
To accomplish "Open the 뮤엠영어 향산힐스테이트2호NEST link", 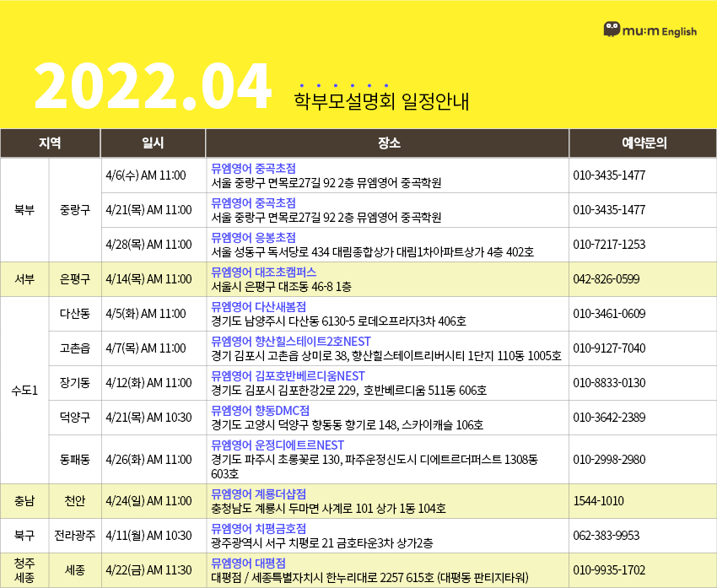I will click(291, 341).
